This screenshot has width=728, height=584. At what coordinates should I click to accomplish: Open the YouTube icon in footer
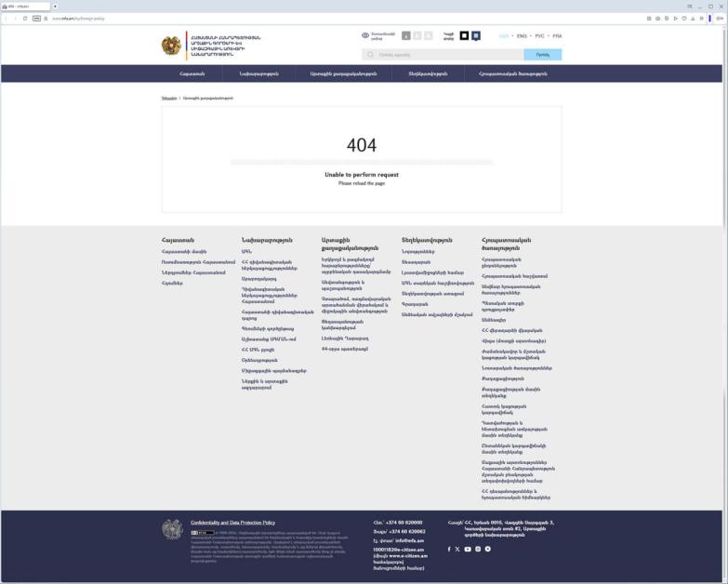click(x=468, y=550)
